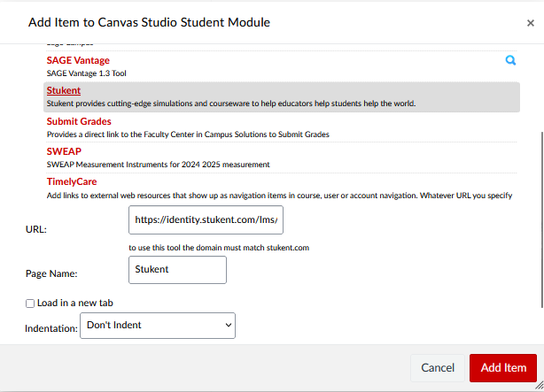Click Stukent's simulations and courseware description
Viewport: 544px width, 392px height.
[x=230, y=104]
